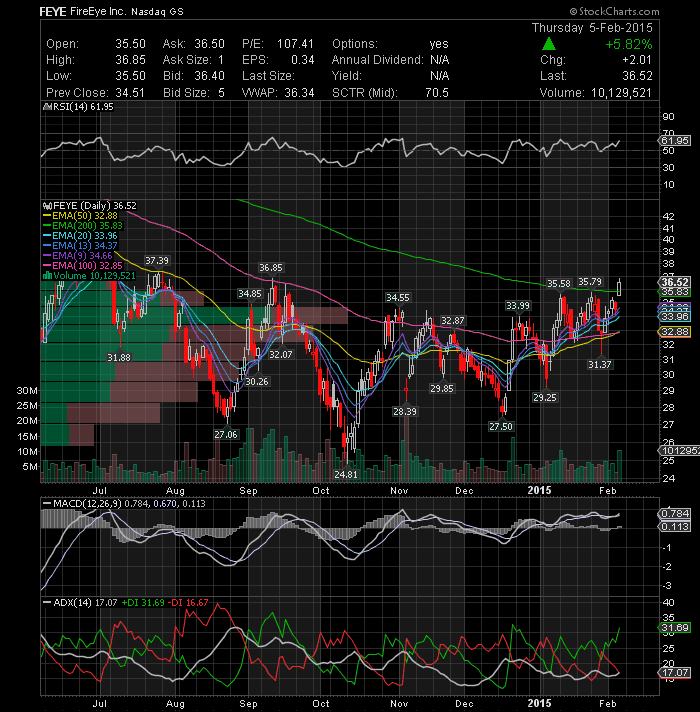
Task: Click the Chg value +2.01
Action: (x=636, y=60)
